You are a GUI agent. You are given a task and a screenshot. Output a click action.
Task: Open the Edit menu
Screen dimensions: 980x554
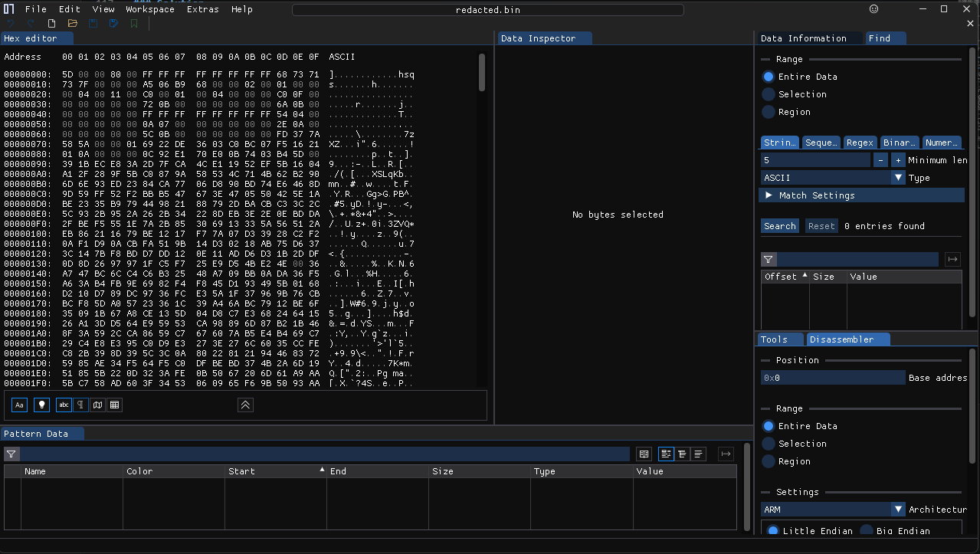coord(70,9)
